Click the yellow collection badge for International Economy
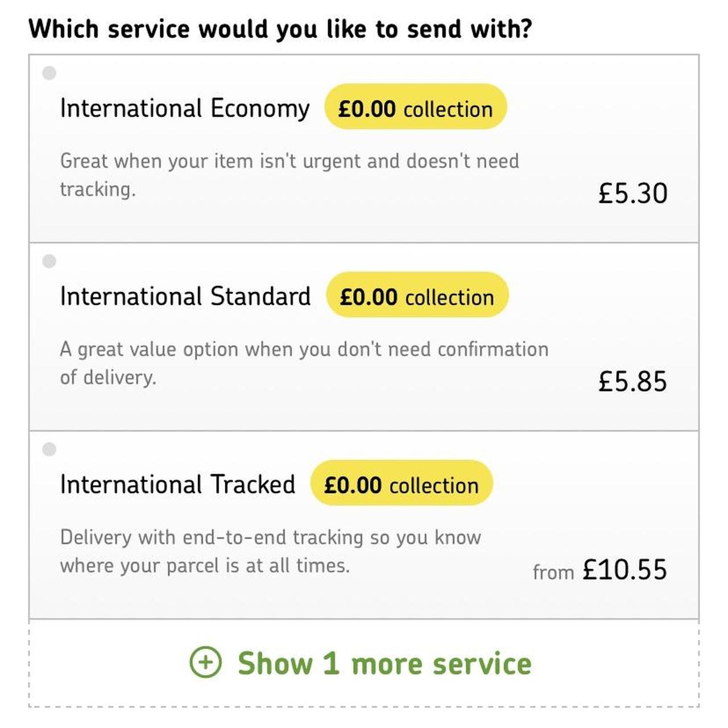This screenshot has width=728, height=728. click(415, 107)
